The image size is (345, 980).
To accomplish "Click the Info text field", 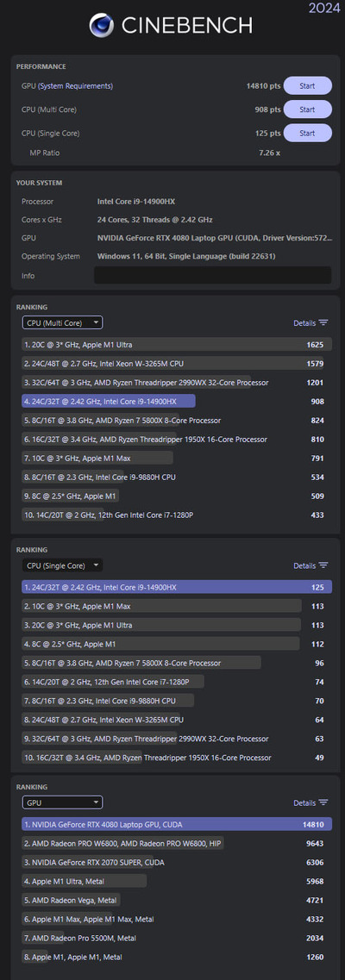I will (212, 276).
